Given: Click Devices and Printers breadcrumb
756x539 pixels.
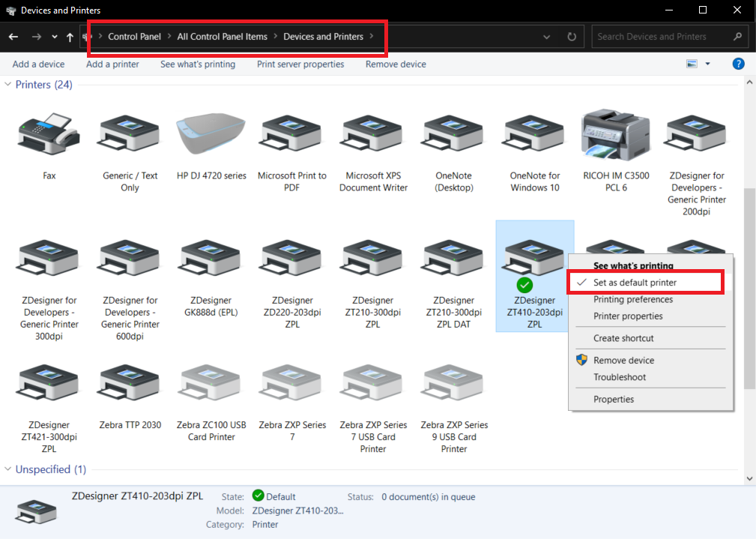Looking at the screenshot, I should coord(324,37).
